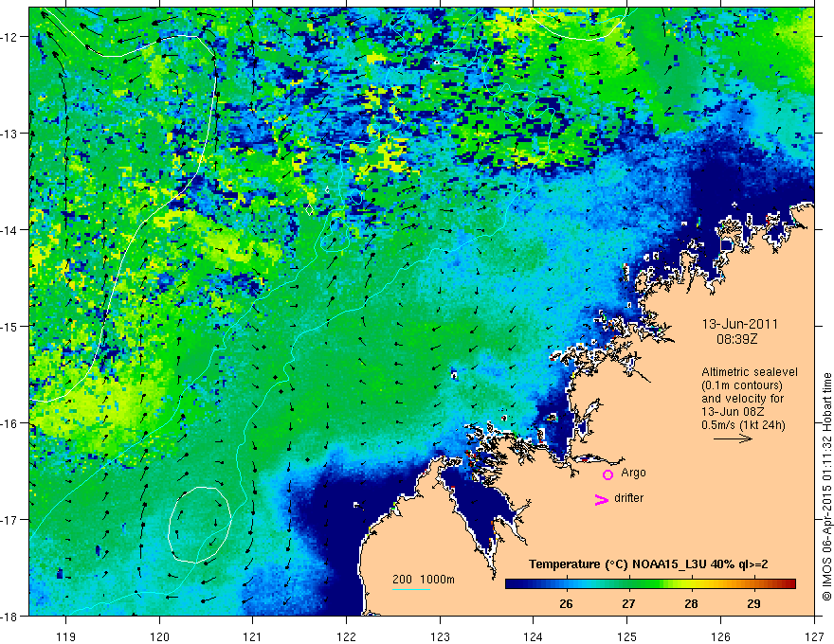Screen dimensions: 834x644
Task: Click the '200 1000m' depth label
Action: click(424, 580)
